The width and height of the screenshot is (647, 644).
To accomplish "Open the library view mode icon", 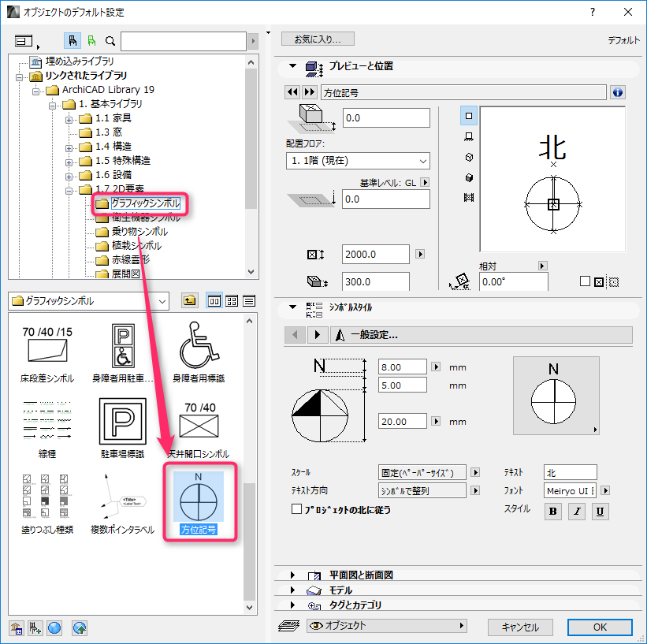I will (x=24, y=41).
